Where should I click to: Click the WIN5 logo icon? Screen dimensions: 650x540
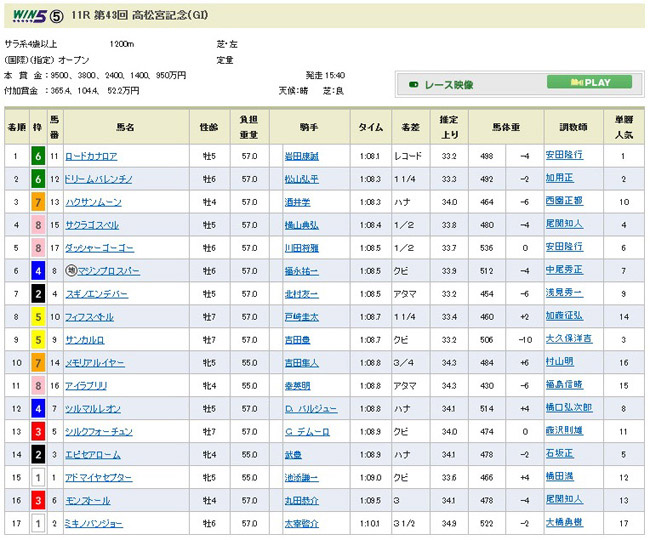coord(27,14)
